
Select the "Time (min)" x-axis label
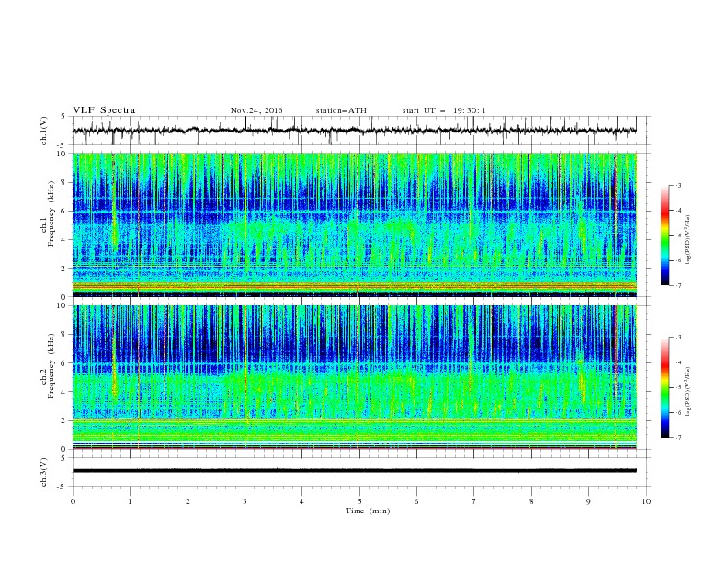pyautogui.click(x=368, y=511)
